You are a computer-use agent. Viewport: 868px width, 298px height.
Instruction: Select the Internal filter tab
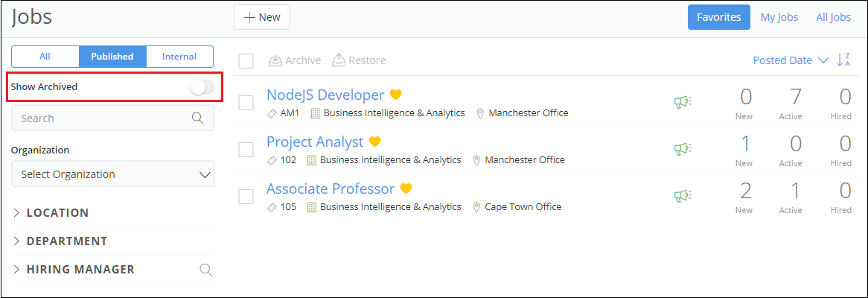[179, 57]
